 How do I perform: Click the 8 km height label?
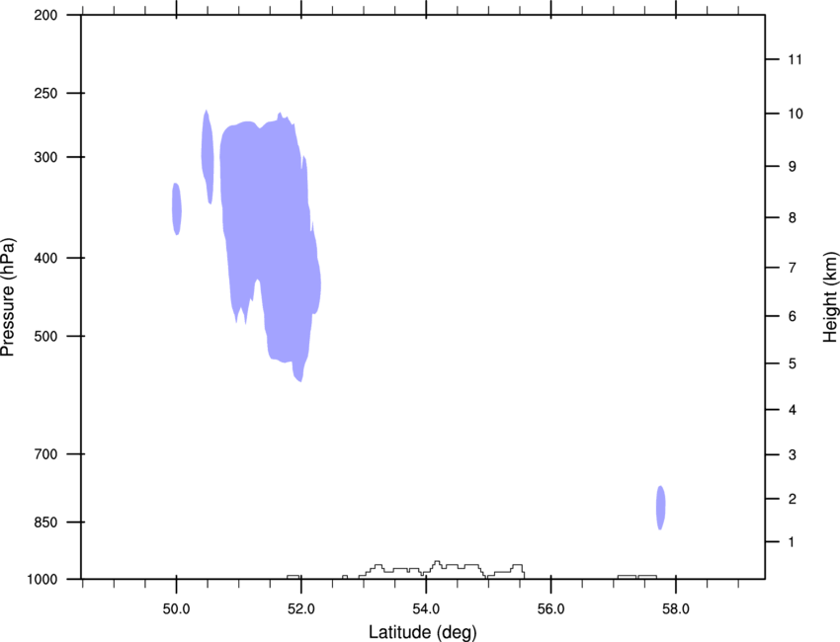click(793, 218)
